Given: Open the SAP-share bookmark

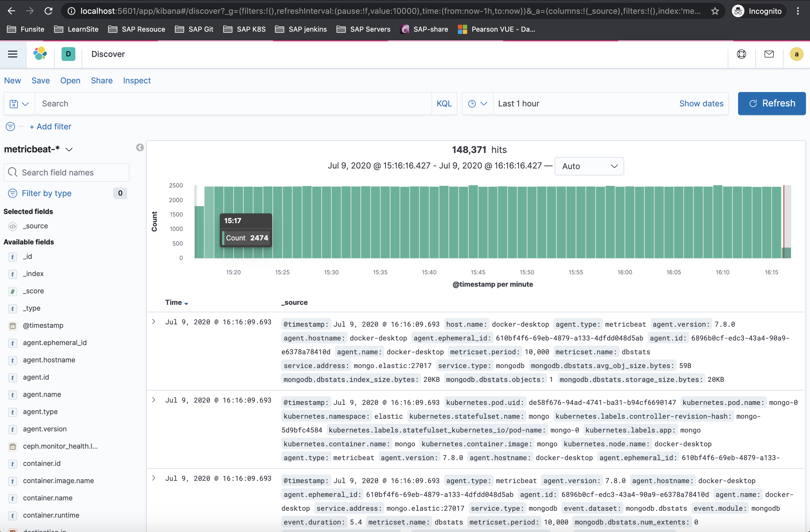Looking at the screenshot, I should (x=424, y=29).
